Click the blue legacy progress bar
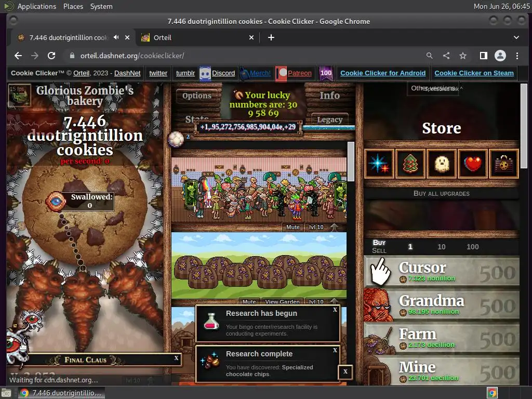 coord(328,128)
